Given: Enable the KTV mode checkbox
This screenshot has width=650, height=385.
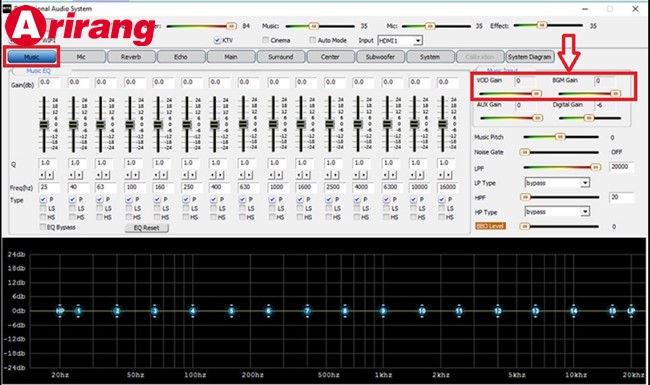Looking at the screenshot, I should click(217, 40).
